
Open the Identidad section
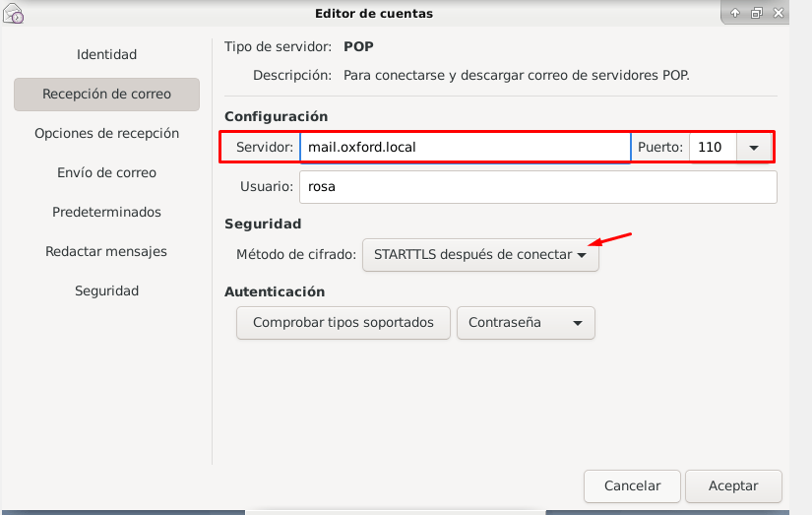click(x=106, y=54)
